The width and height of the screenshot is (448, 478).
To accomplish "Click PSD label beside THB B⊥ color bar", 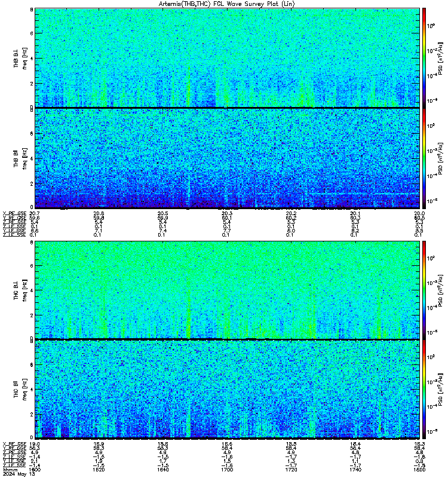I will coord(440,58).
